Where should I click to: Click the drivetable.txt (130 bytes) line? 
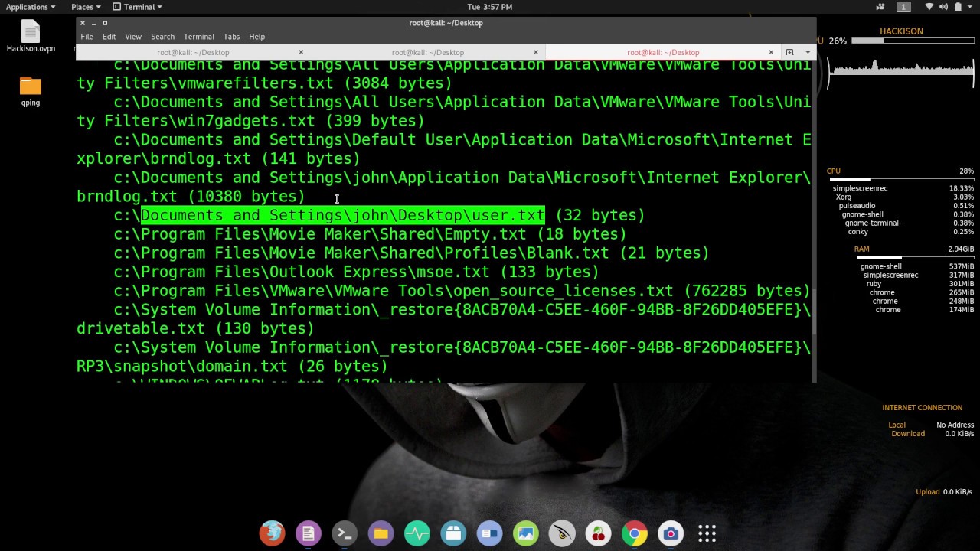pyautogui.click(x=195, y=328)
